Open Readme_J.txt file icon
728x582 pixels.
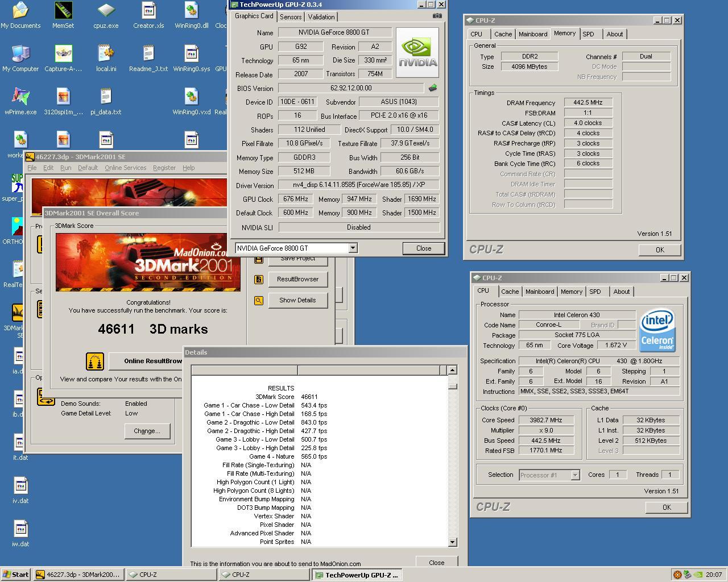(148, 59)
